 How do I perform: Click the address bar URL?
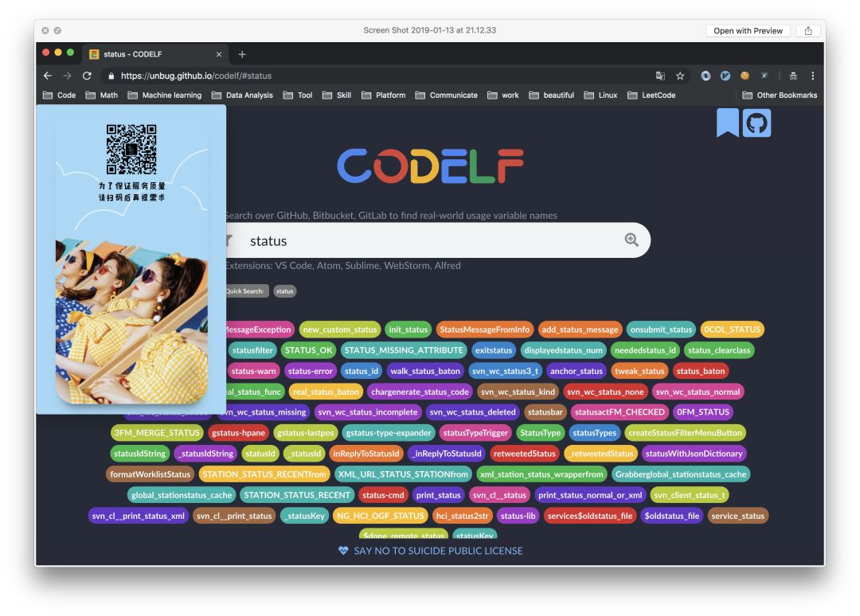point(197,76)
